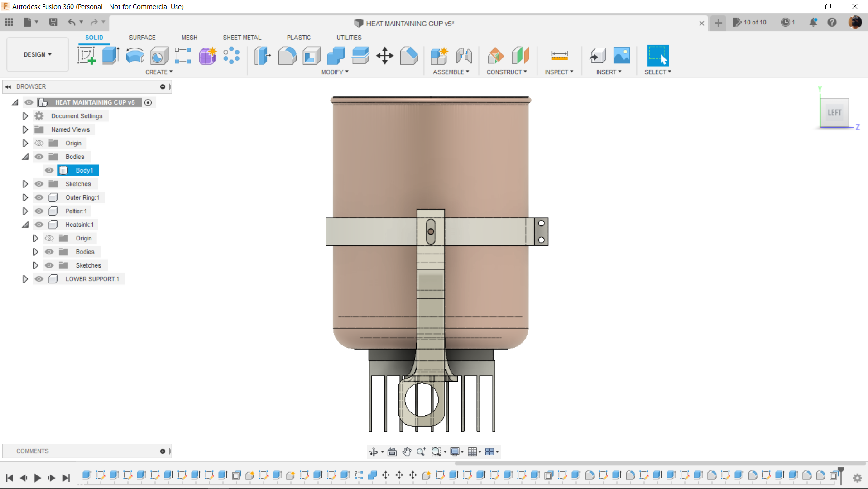Open the DESIGN workspace dropdown

point(38,54)
